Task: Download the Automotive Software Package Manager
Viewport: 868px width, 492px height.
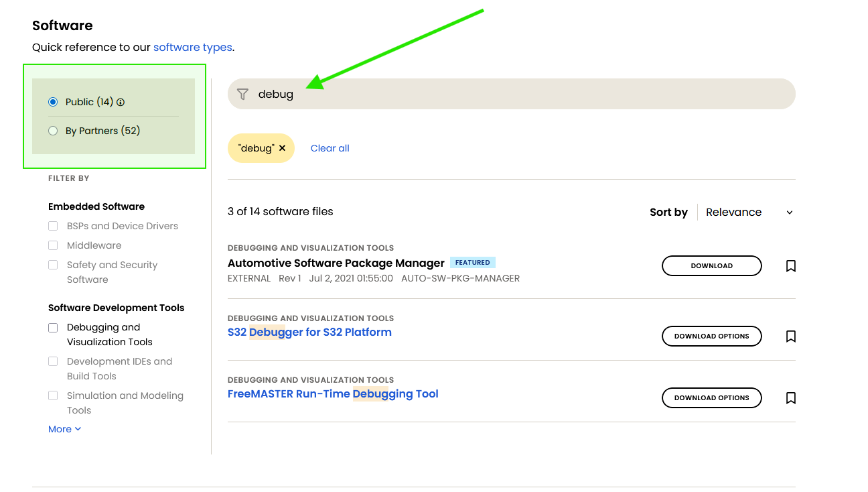Action: click(x=712, y=266)
